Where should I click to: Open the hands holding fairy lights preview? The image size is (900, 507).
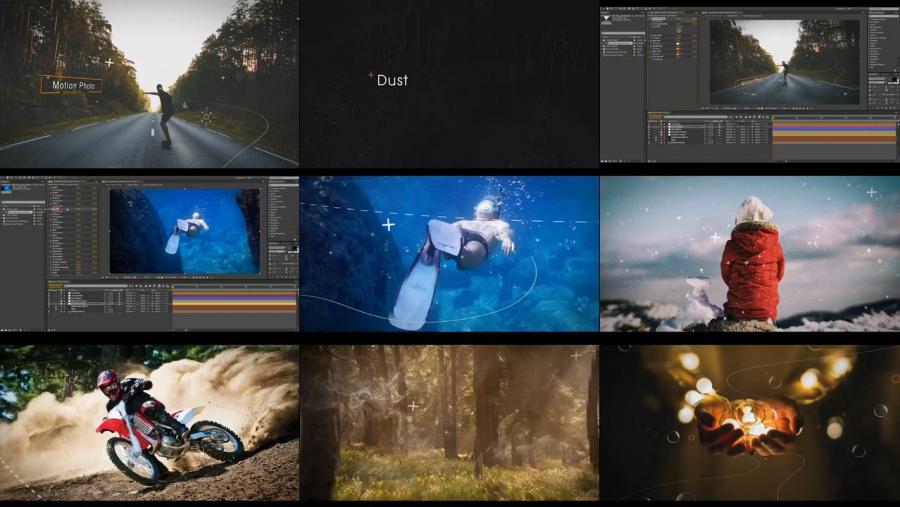coord(748,423)
